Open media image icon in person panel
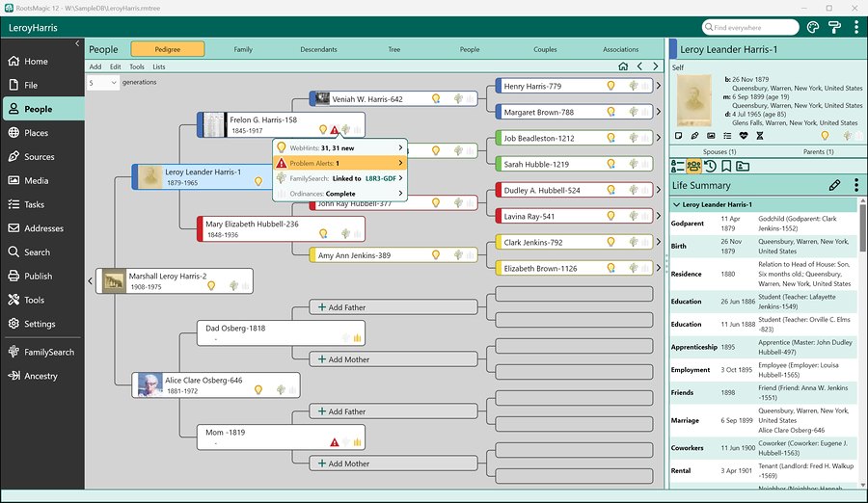The width and height of the screenshot is (868, 503). click(711, 136)
